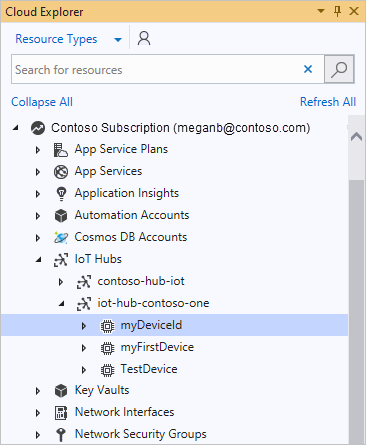The image size is (366, 445).
Task: Click the Key Vaults cube icon
Action: [x=61, y=391]
